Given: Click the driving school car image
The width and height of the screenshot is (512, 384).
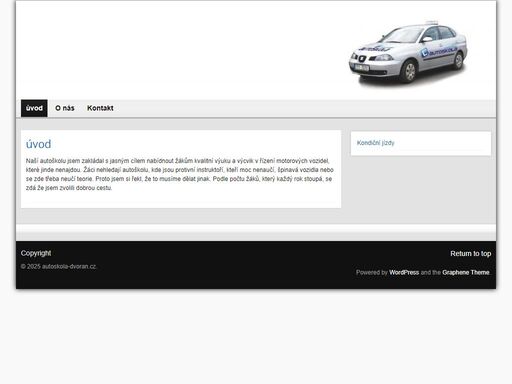Looking at the screenshot, I should pos(408,53).
